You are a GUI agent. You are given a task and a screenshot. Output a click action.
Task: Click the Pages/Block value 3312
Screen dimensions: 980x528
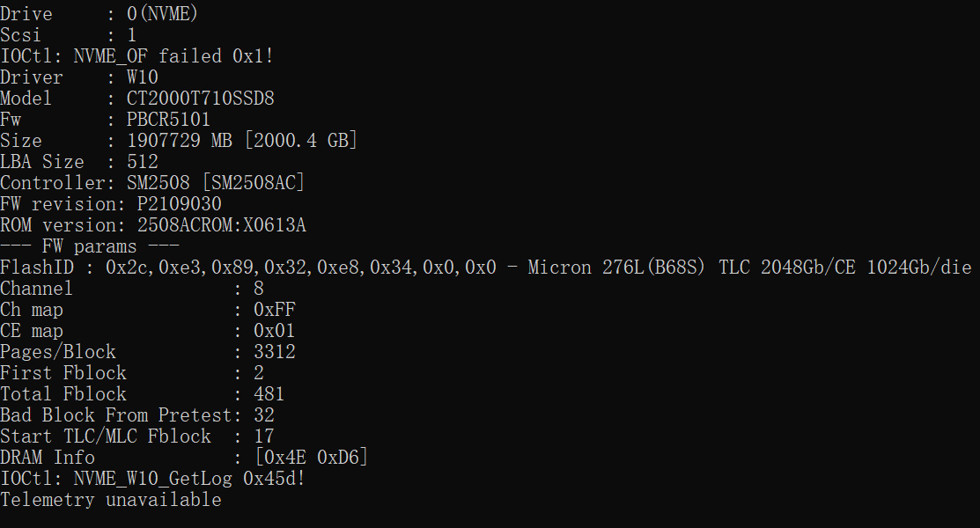click(x=274, y=352)
